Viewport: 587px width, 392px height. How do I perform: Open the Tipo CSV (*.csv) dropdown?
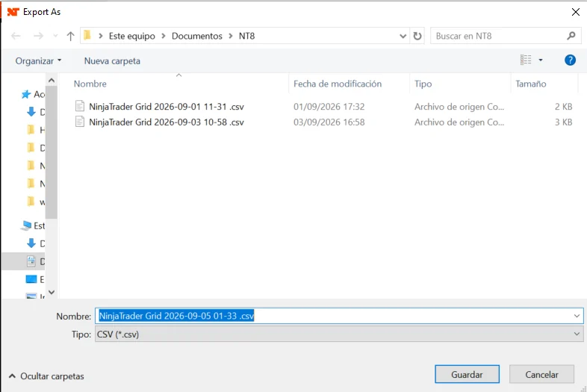339,334
